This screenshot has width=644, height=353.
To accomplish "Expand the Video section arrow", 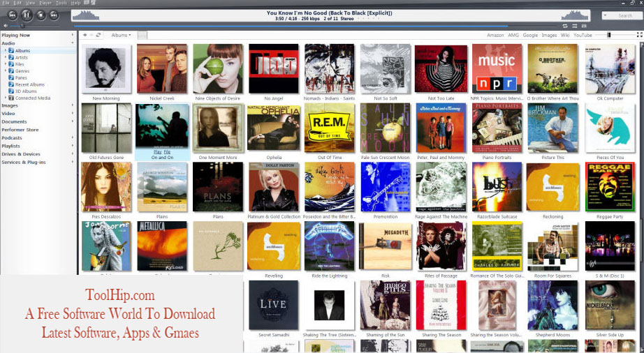I will [x=73, y=114].
